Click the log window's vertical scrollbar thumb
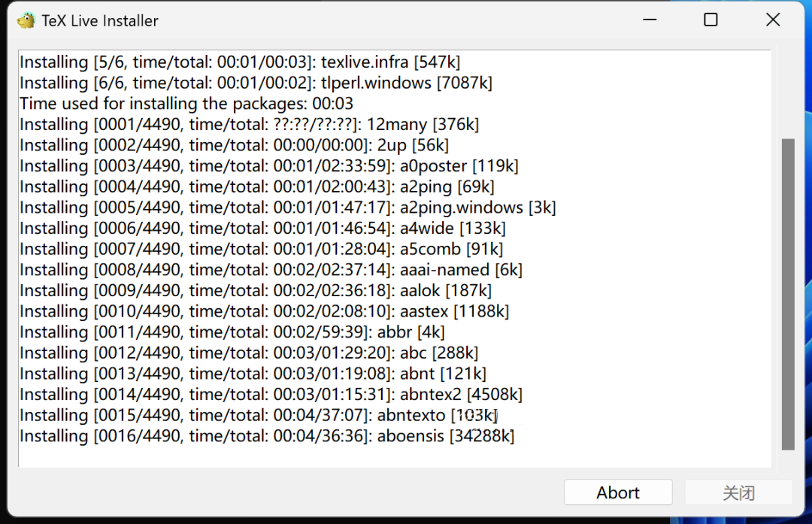812x524 pixels. coord(787,293)
